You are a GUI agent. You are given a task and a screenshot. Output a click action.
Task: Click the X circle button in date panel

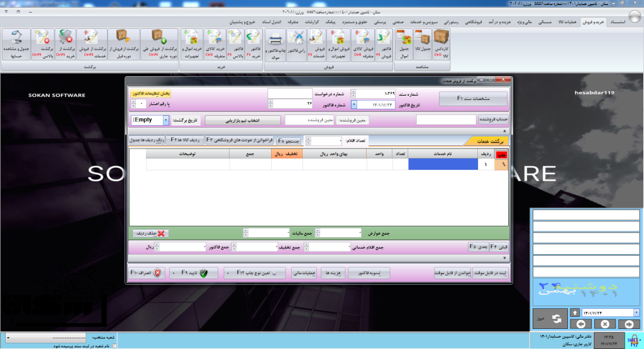pyautogui.click(x=605, y=324)
